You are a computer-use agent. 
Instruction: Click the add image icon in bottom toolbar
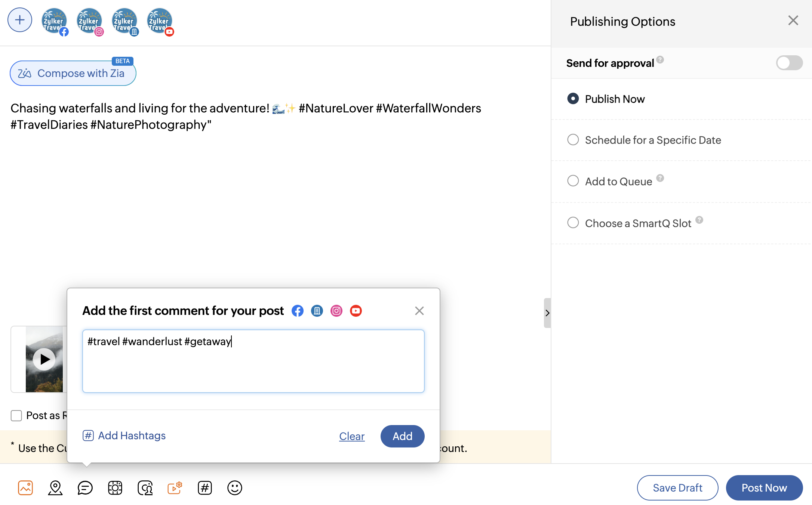(25, 488)
